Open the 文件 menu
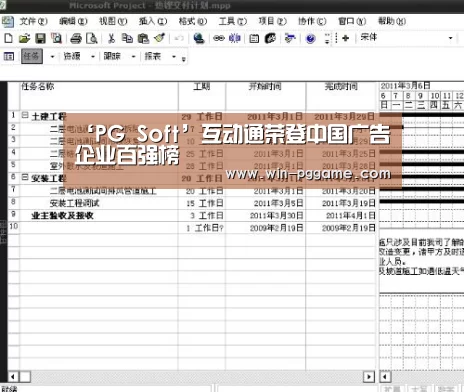The height and width of the screenshot is (392, 464). click(x=33, y=21)
